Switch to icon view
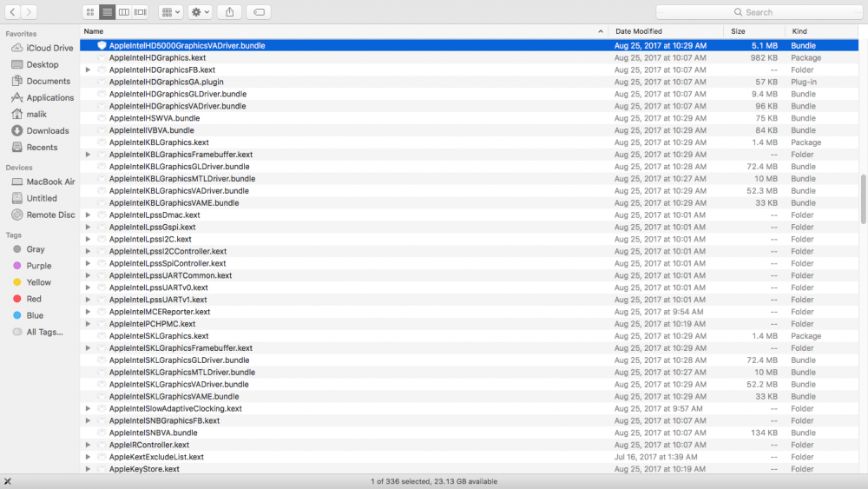 tap(90, 11)
